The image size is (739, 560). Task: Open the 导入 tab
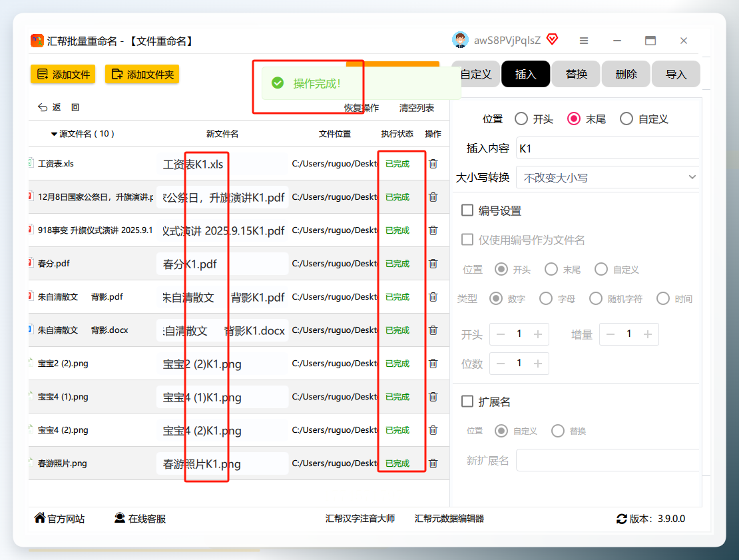click(x=676, y=74)
